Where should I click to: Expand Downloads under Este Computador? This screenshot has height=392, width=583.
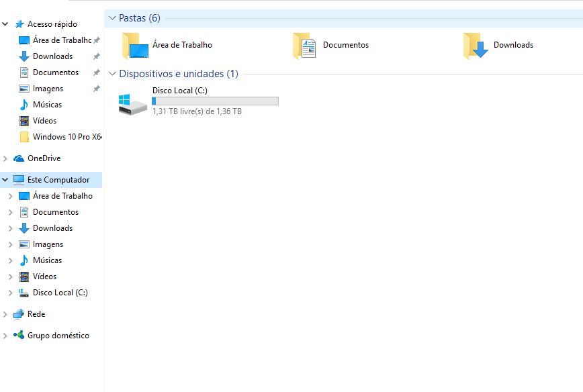[x=11, y=228]
